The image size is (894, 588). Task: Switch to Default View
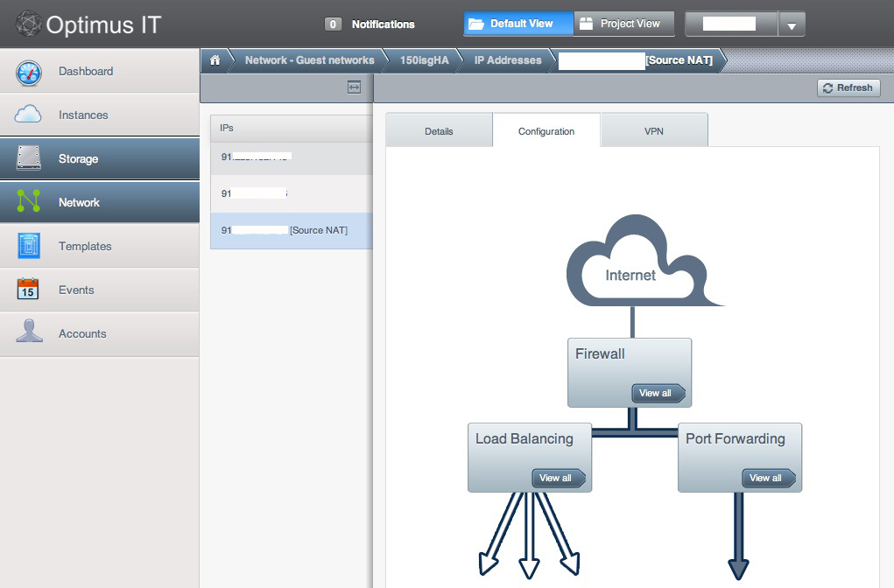pyautogui.click(x=518, y=24)
